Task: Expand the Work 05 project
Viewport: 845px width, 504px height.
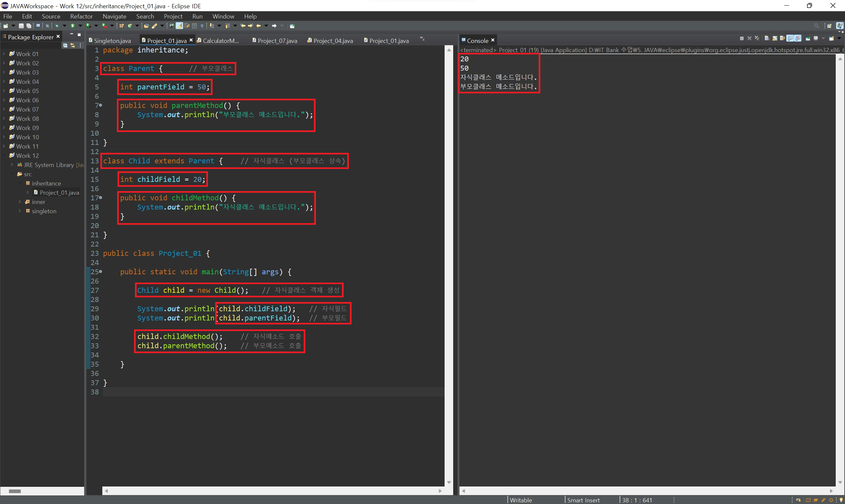Action: (x=4, y=91)
